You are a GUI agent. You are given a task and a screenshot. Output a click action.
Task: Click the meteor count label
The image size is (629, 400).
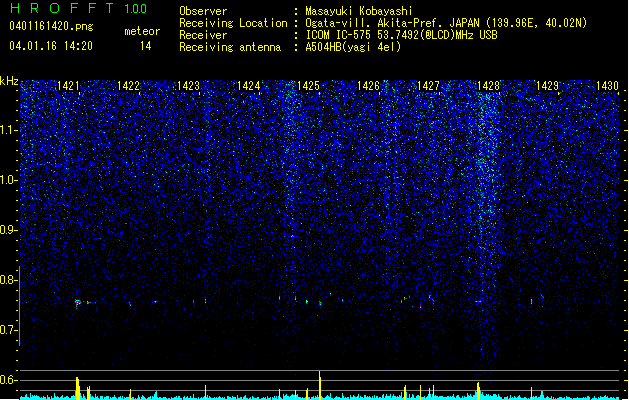point(142,31)
